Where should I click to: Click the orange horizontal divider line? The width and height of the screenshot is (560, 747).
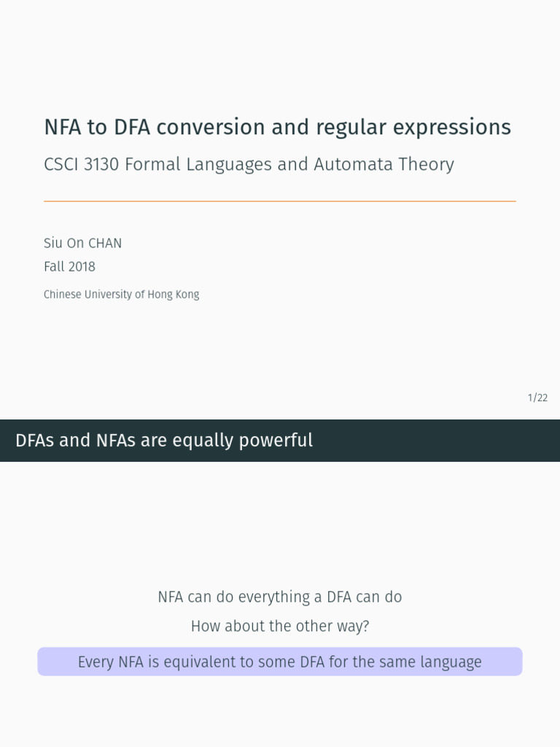(x=280, y=201)
